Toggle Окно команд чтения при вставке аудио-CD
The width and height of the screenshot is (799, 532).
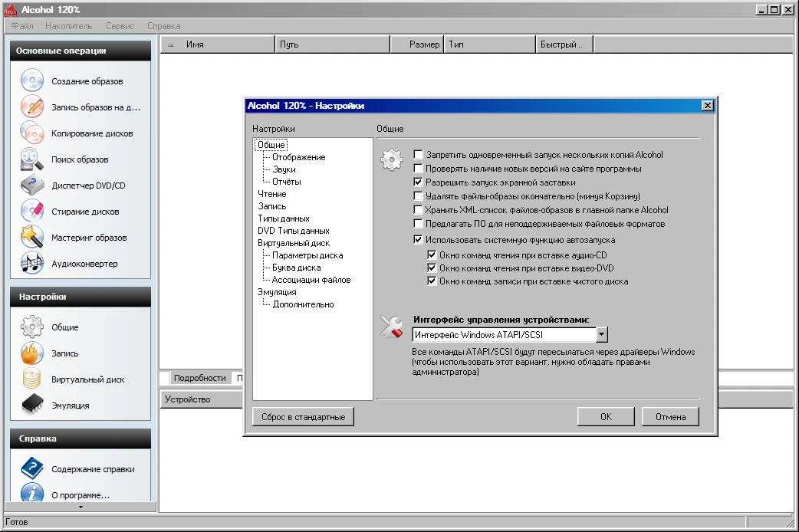click(432, 255)
